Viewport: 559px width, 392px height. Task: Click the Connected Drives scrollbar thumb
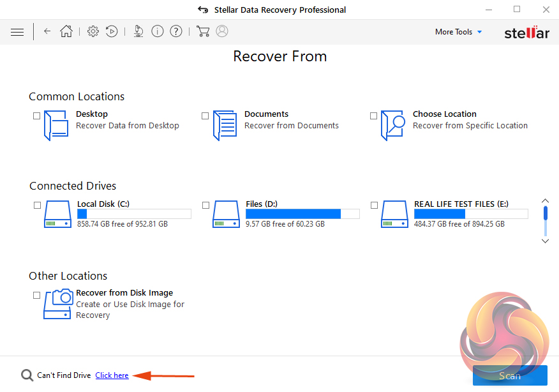(546, 213)
